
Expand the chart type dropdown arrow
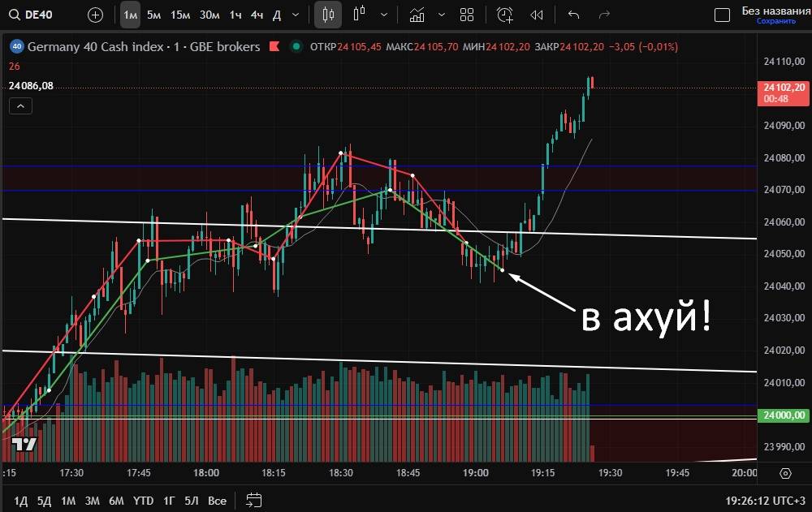(383, 15)
